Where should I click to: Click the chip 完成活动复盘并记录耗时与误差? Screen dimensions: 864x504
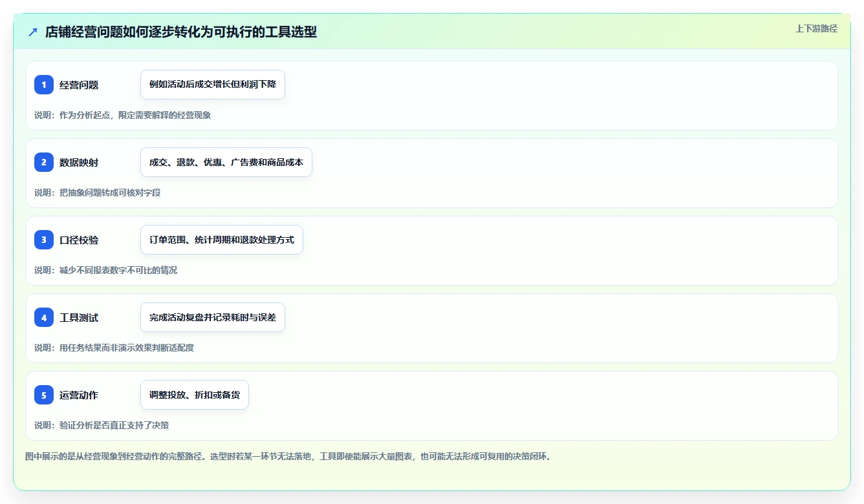213,317
